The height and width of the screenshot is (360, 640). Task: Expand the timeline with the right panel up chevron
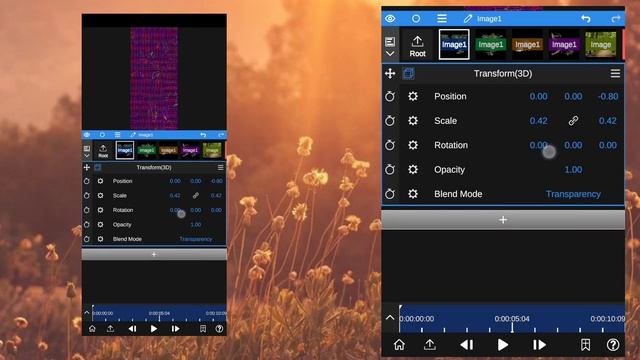click(x=390, y=318)
